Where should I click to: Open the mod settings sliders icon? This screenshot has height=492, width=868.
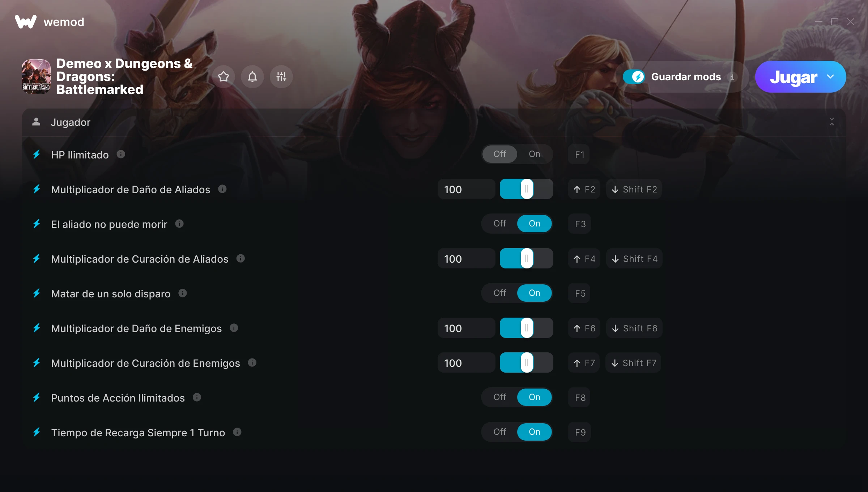point(281,77)
